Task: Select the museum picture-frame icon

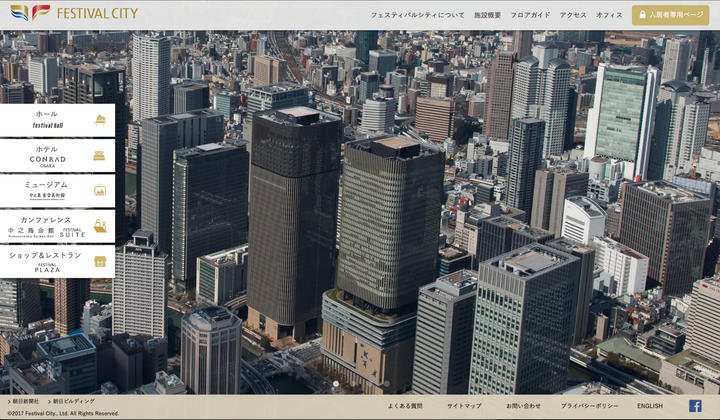Action: (100, 190)
